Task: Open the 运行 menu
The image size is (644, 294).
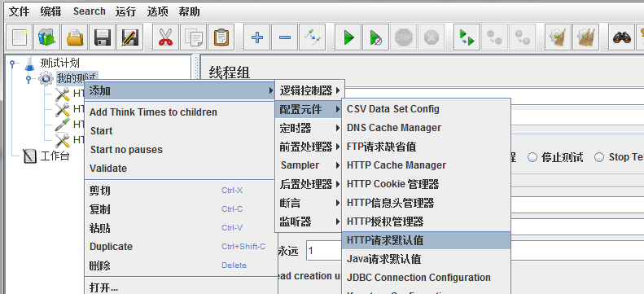Action: point(125,11)
